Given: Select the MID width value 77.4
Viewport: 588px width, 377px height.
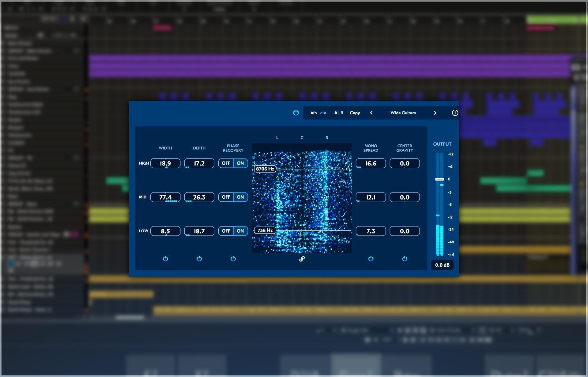Looking at the screenshot, I should [165, 197].
